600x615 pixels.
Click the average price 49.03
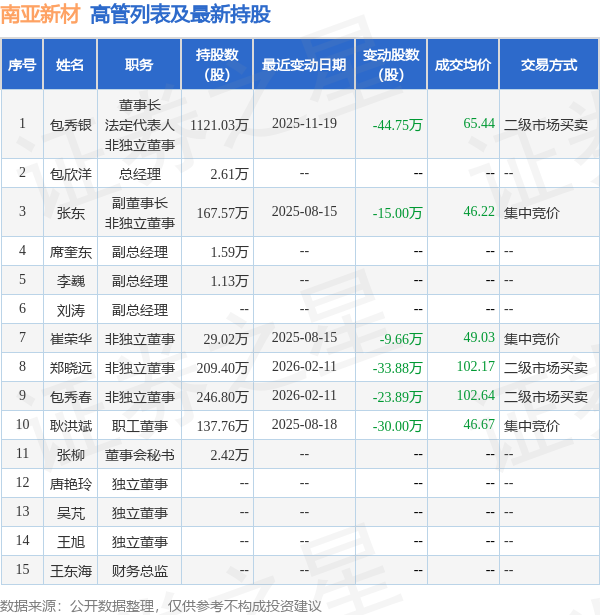[x=479, y=337]
